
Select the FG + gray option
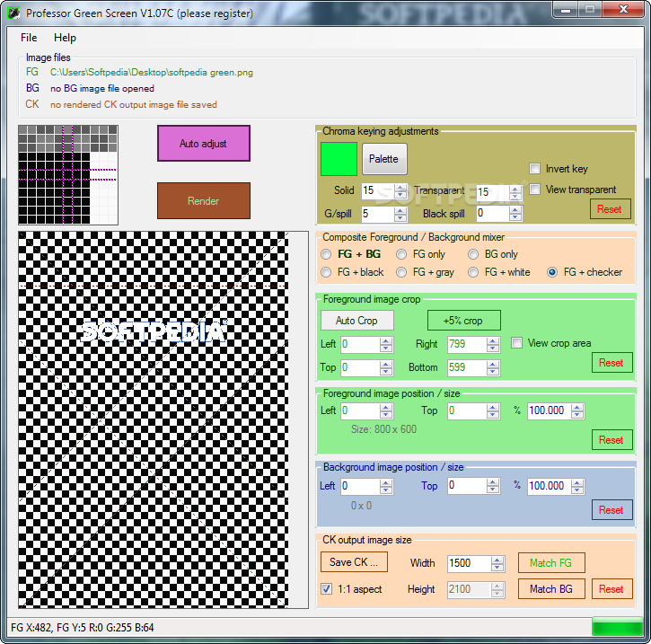pos(401,272)
